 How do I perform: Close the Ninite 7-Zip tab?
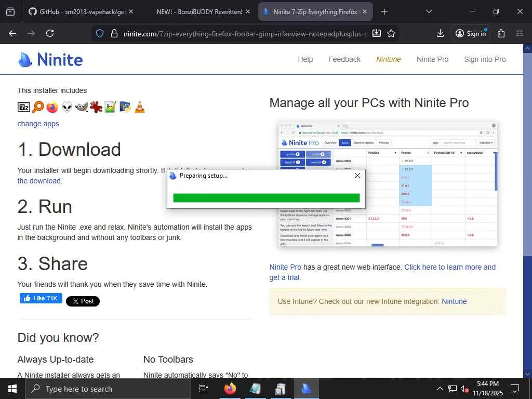click(364, 11)
